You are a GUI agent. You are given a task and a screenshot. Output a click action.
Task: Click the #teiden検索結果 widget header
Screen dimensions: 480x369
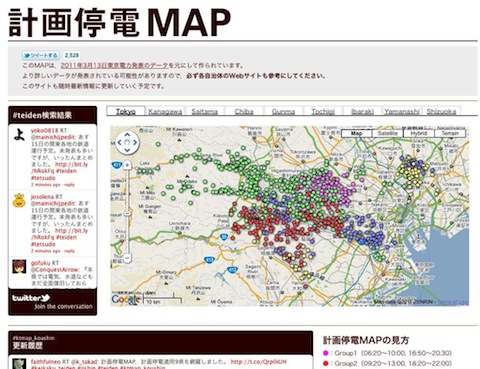[x=53, y=115]
